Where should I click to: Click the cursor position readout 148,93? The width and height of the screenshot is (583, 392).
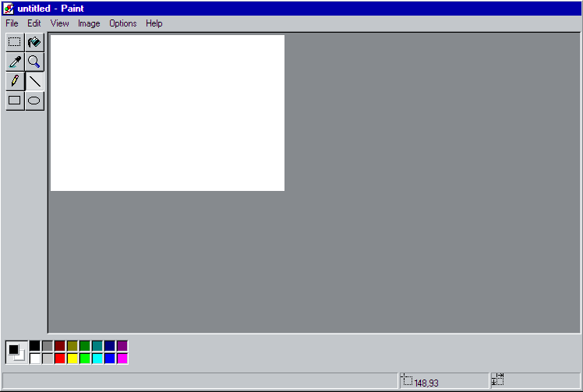tap(426, 383)
